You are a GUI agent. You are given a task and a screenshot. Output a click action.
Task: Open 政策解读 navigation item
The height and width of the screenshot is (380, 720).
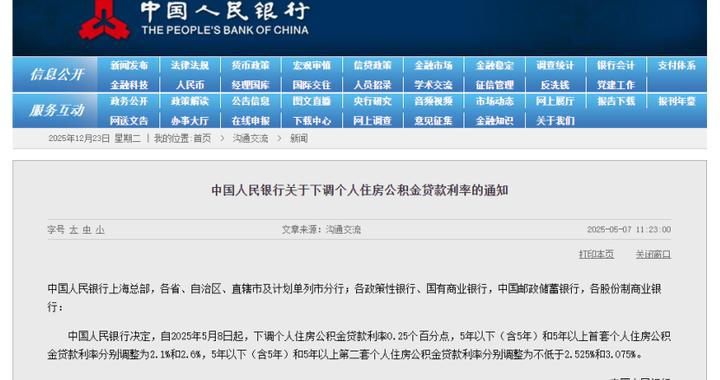pos(190,101)
